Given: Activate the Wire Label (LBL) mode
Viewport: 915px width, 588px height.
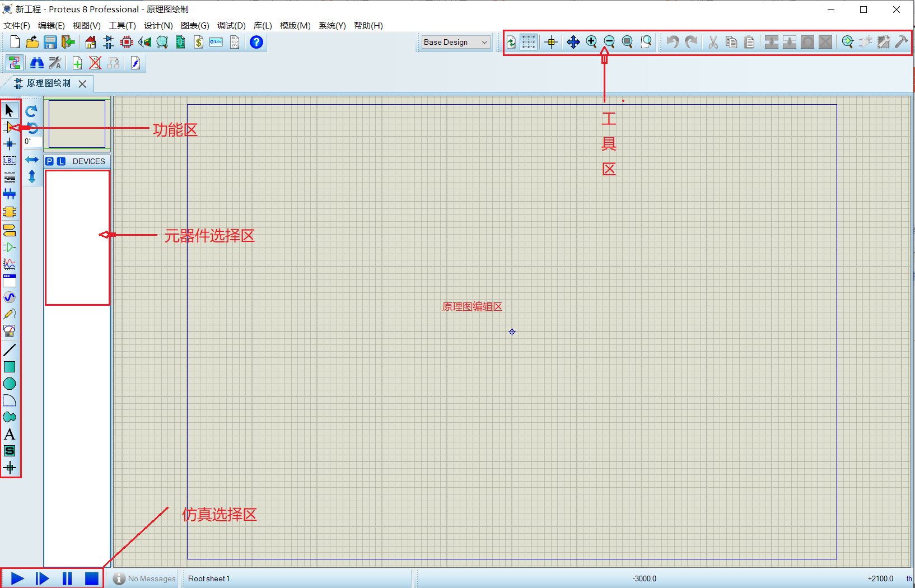Looking at the screenshot, I should click(x=10, y=161).
